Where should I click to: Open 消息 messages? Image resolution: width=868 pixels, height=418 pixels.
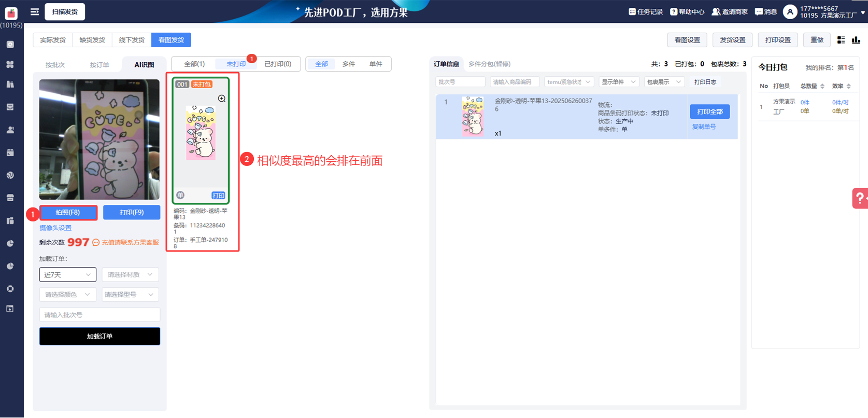point(766,12)
